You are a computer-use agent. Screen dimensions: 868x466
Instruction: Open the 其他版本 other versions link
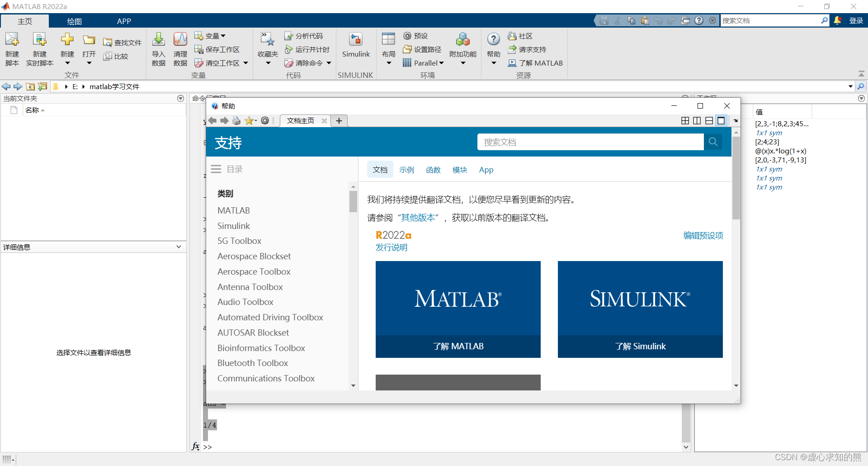point(418,218)
